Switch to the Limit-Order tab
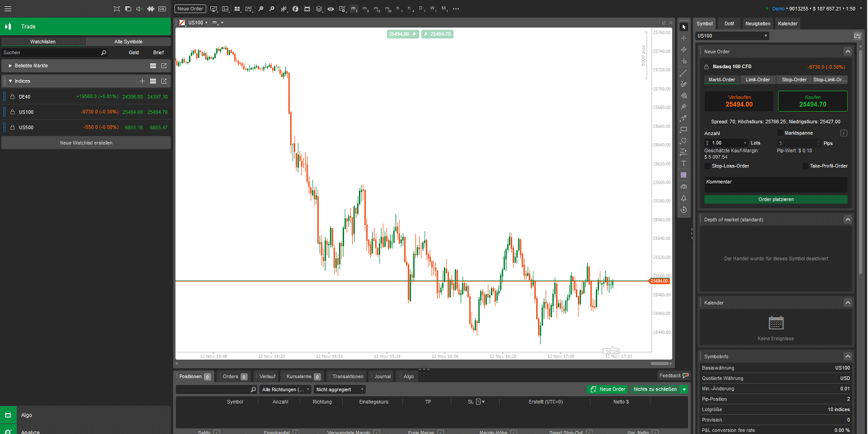The height and width of the screenshot is (434, 868). pyautogui.click(x=758, y=79)
